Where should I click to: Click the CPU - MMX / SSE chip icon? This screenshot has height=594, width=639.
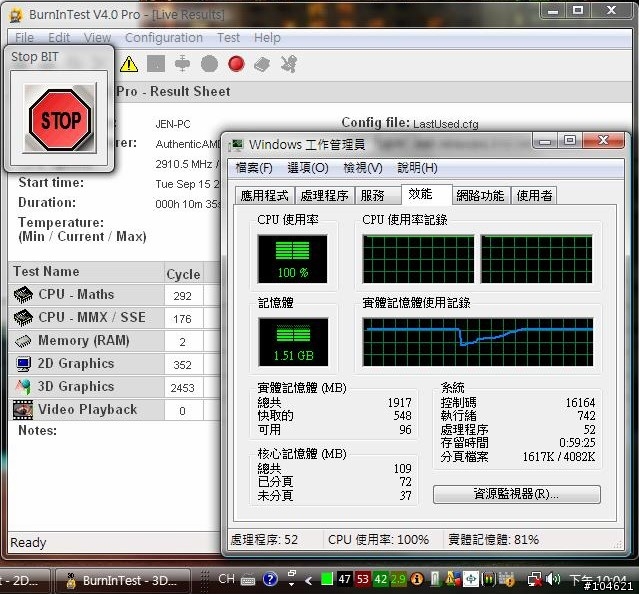pos(23,318)
